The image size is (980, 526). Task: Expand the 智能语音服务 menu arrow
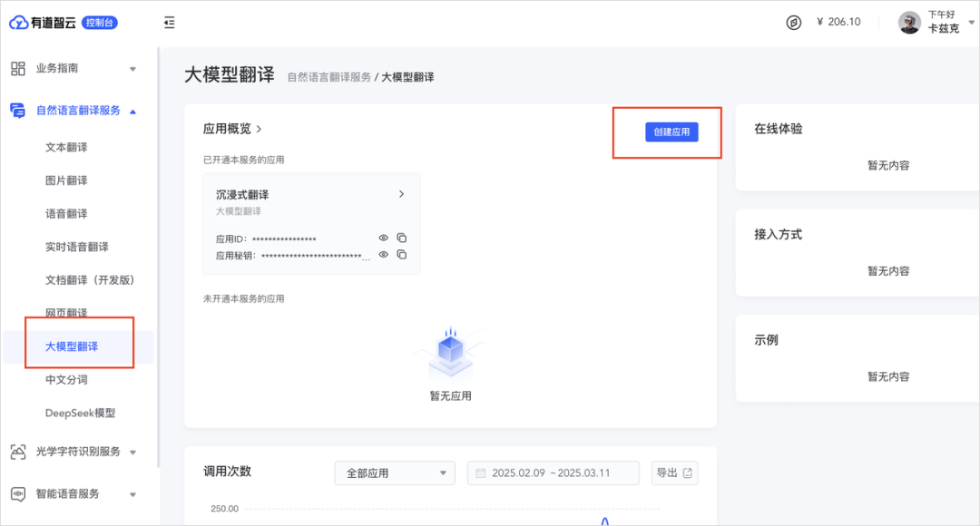[x=132, y=495]
